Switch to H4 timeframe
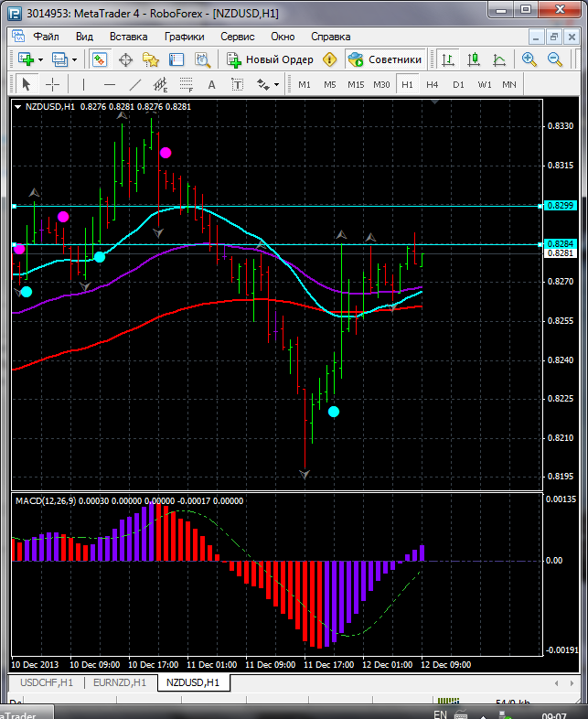The width and height of the screenshot is (588, 719). [x=433, y=84]
